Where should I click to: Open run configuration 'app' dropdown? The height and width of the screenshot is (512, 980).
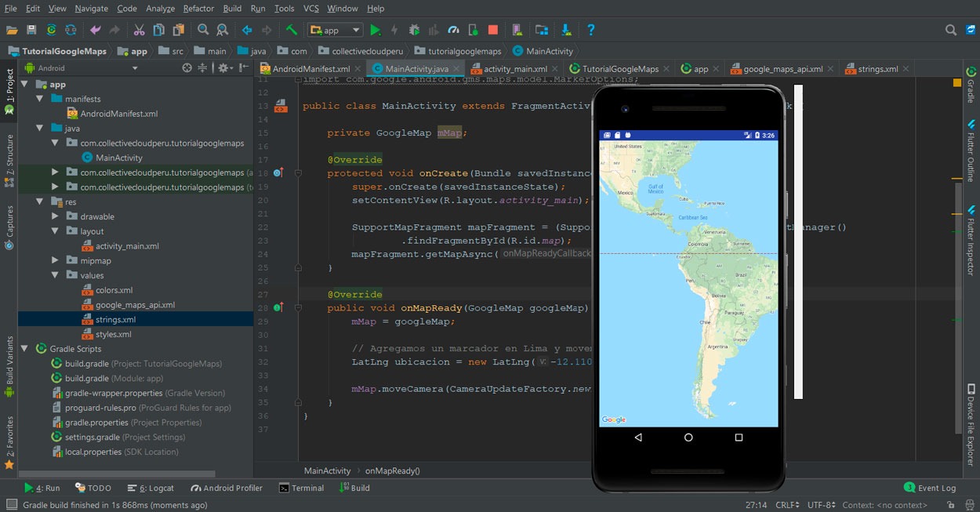[x=336, y=30]
